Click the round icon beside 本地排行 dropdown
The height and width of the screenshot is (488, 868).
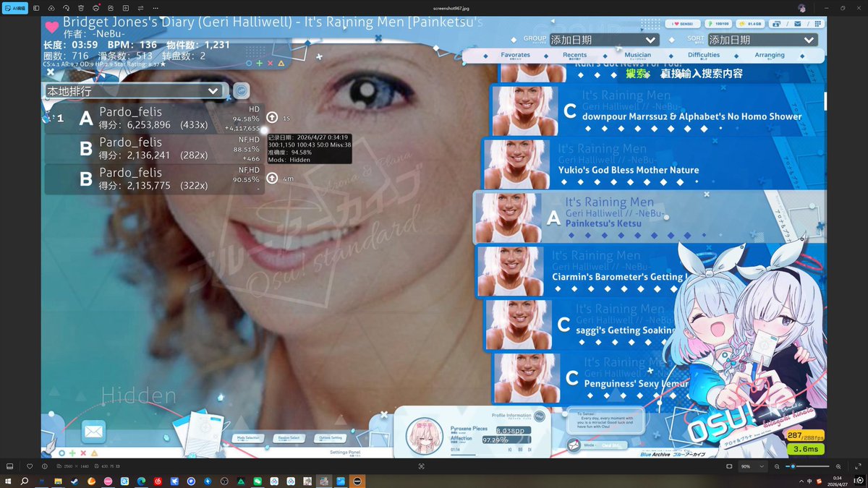tap(241, 91)
